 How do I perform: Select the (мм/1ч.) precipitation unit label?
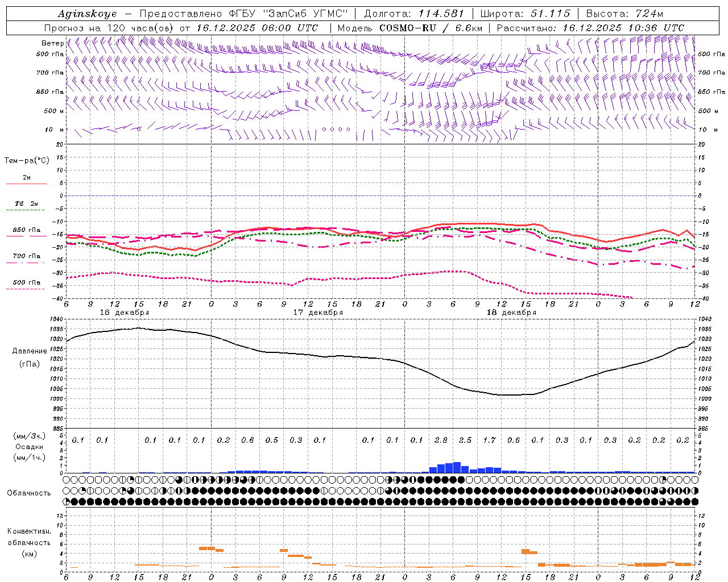29,458
